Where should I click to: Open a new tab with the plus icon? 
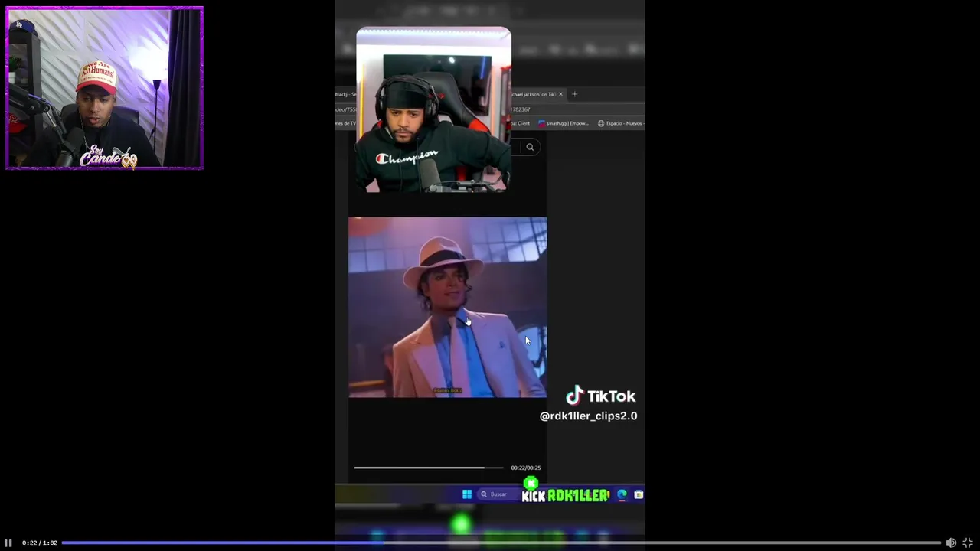click(x=574, y=94)
